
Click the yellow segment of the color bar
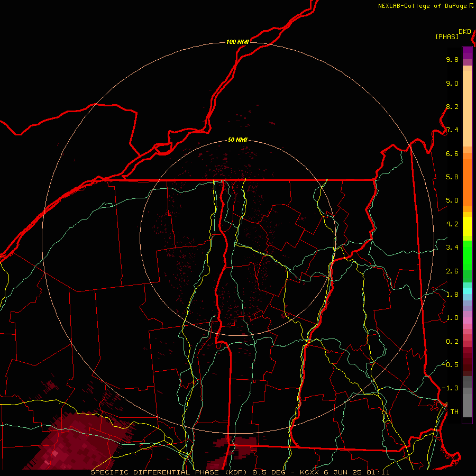(467, 226)
